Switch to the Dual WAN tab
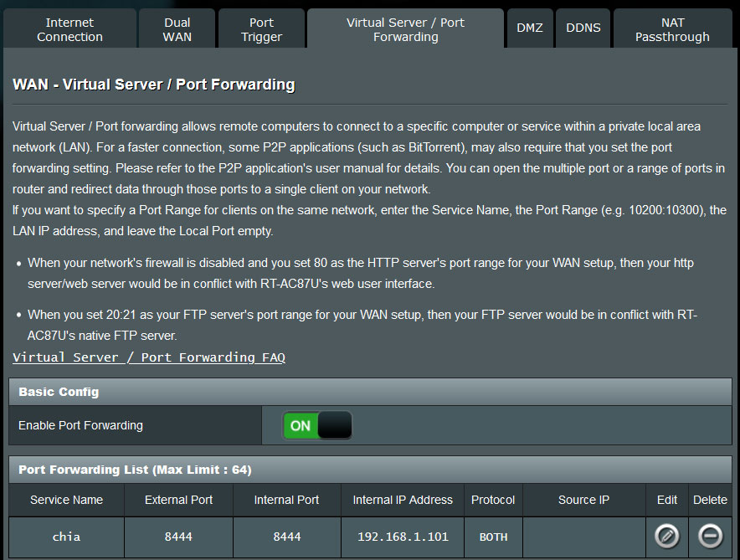The image size is (740, 560). coord(177,29)
